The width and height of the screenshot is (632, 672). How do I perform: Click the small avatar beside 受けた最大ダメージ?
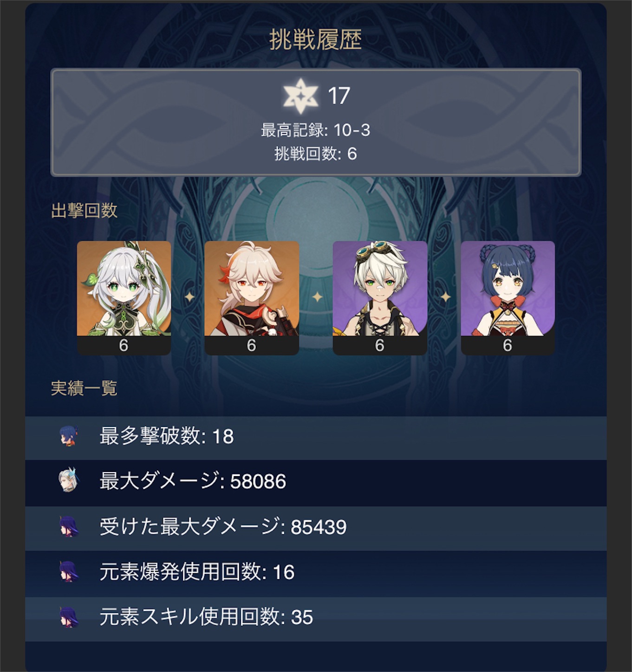(x=69, y=527)
